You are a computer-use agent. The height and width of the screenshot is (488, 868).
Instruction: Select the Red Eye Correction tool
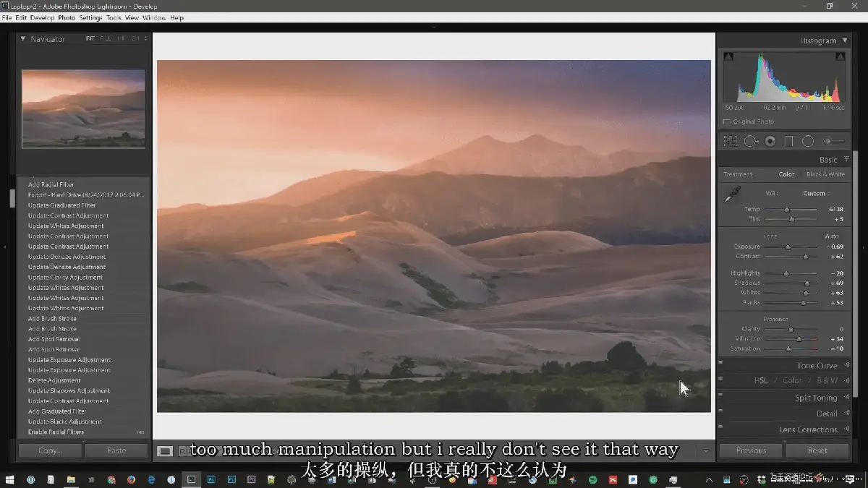(x=770, y=142)
